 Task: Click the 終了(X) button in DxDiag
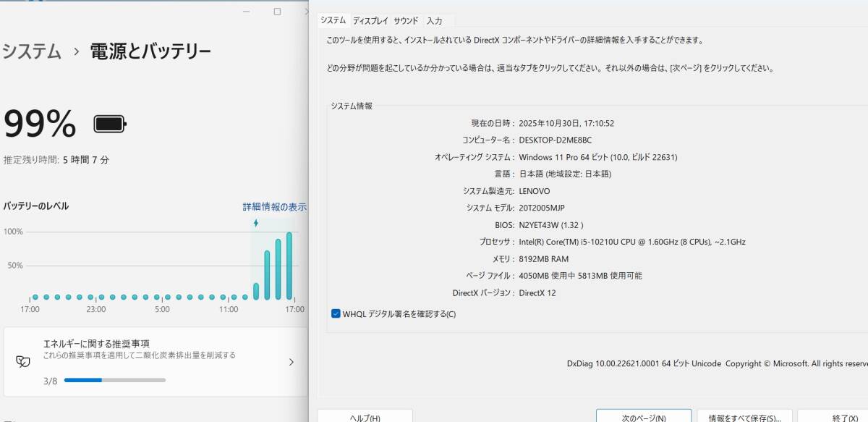(x=843, y=418)
